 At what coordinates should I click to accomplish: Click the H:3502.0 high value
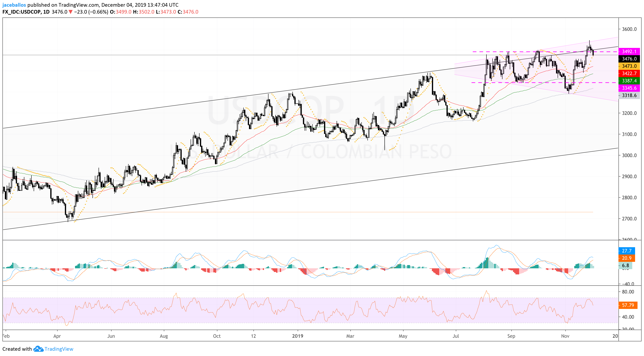[144, 12]
